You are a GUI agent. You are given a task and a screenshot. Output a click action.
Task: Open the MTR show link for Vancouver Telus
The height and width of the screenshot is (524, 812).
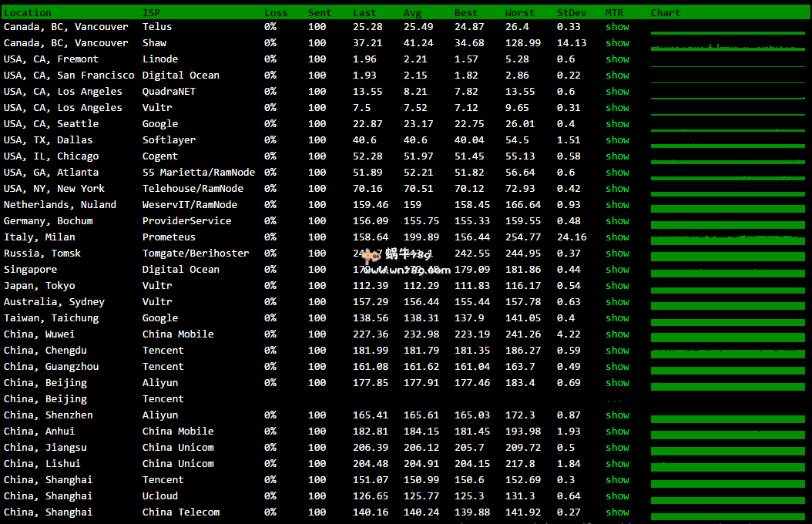617,27
